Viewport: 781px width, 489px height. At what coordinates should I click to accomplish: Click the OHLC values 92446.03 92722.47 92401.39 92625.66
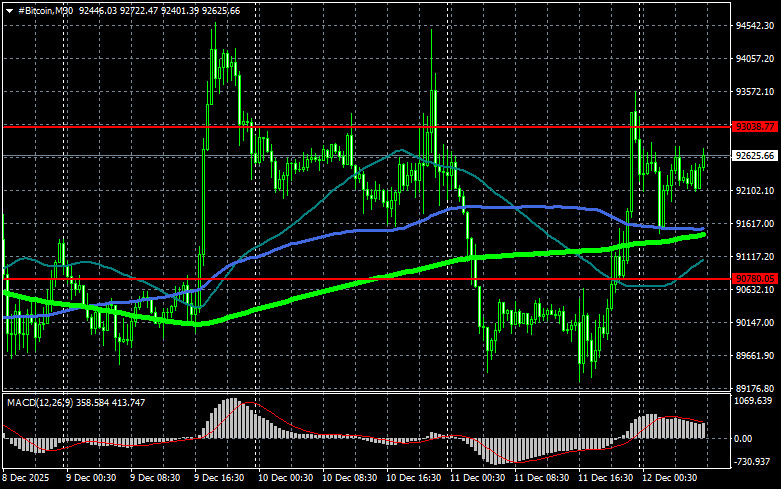[159, 10]
